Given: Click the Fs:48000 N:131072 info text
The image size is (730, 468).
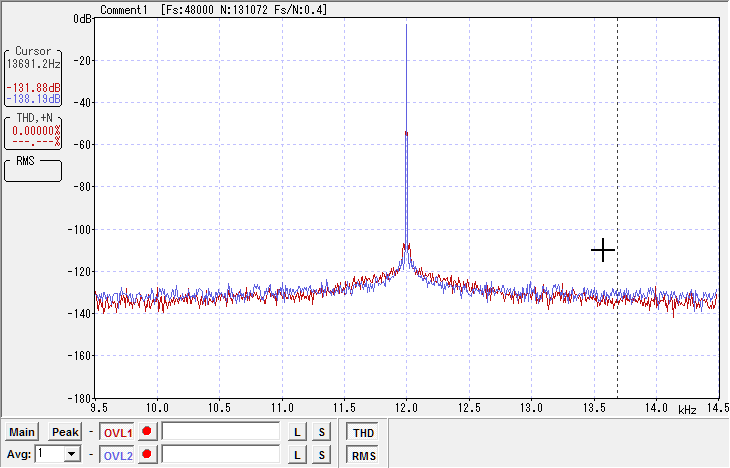Looking at the screenshot, I should click(x=244, y=9).
